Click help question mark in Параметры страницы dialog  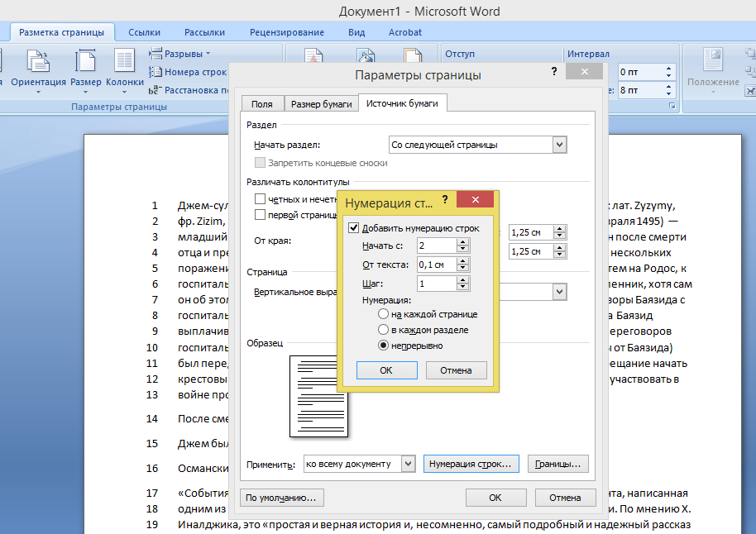tap(554, 71)
